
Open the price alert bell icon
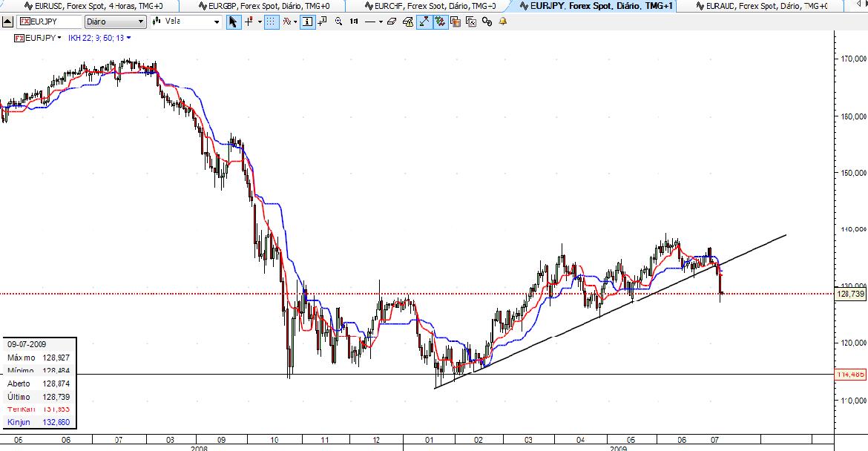click(x=503, y=21)
